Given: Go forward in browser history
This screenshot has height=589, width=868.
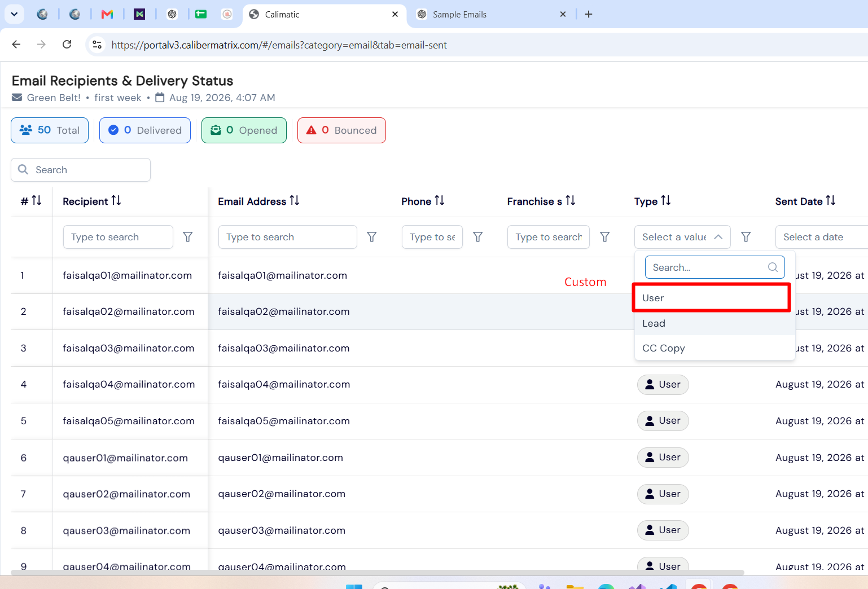Looking at the screenshot, I should 41,45.
